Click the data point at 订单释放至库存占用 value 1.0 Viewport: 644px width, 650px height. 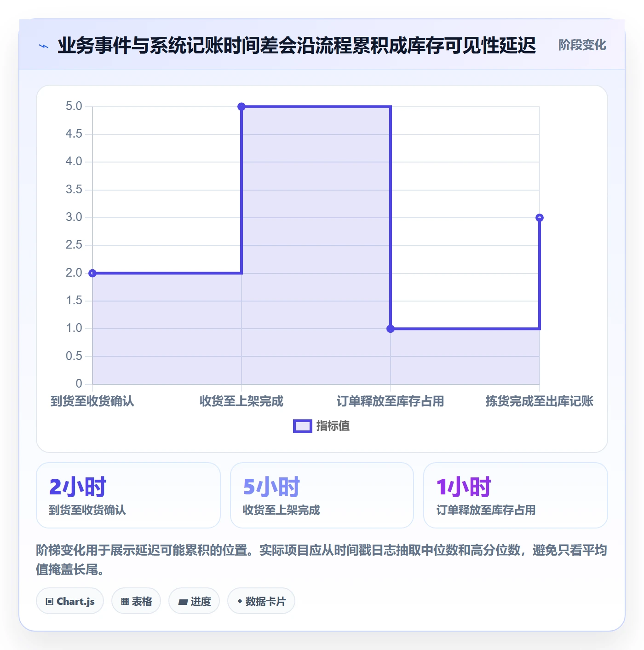(x=391, y=329)
